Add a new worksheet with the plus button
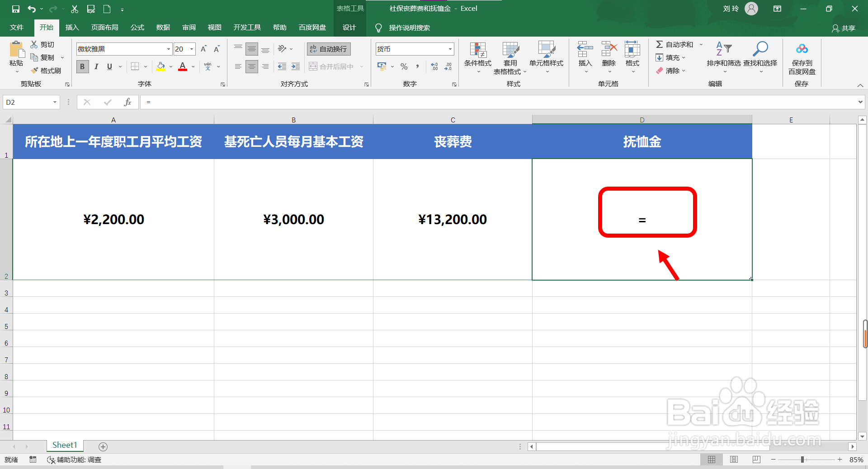868x469 pixels. pos(103,446)
